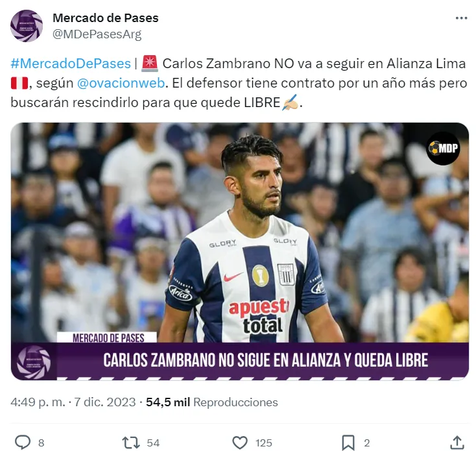476x451 pixels.
Task: Click the retweet count 54
Action: (x=153, y=443)
